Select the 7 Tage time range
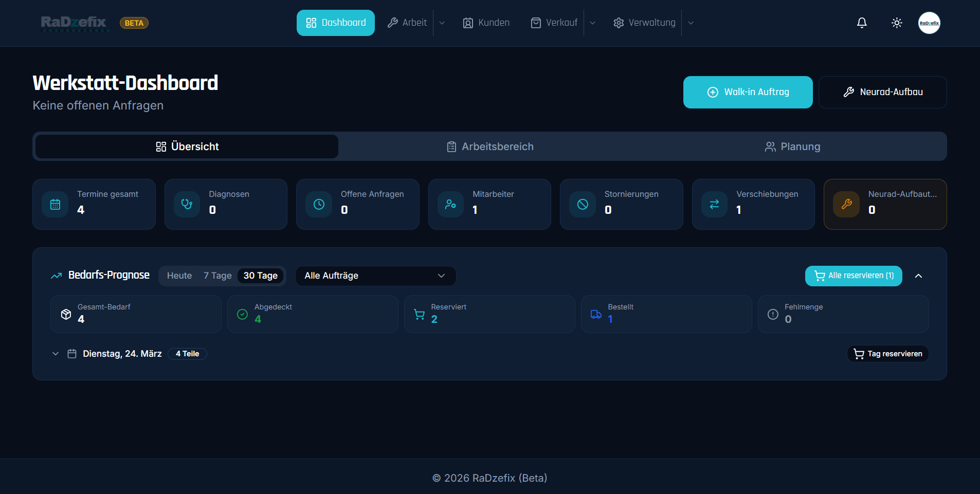980x494 pixels. point(217,276)
